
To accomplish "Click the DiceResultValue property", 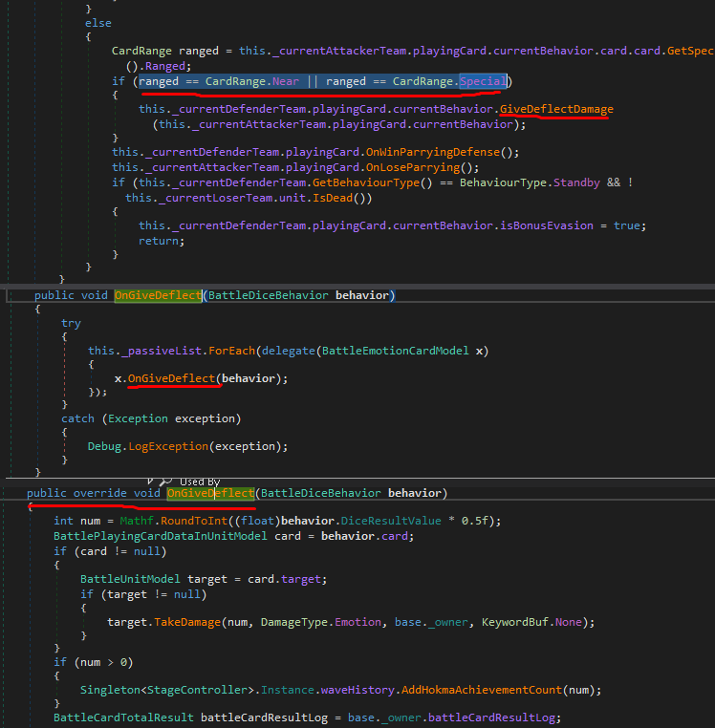I will pos(391,521).
